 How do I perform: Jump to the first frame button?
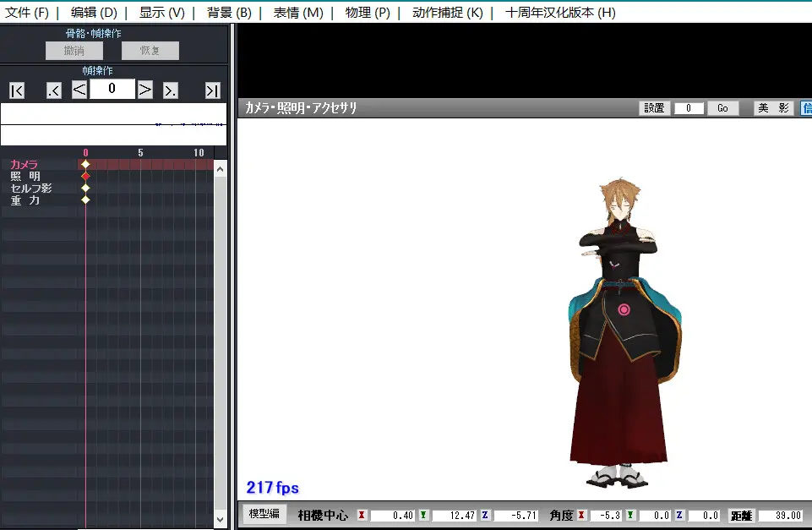[17, 90]
